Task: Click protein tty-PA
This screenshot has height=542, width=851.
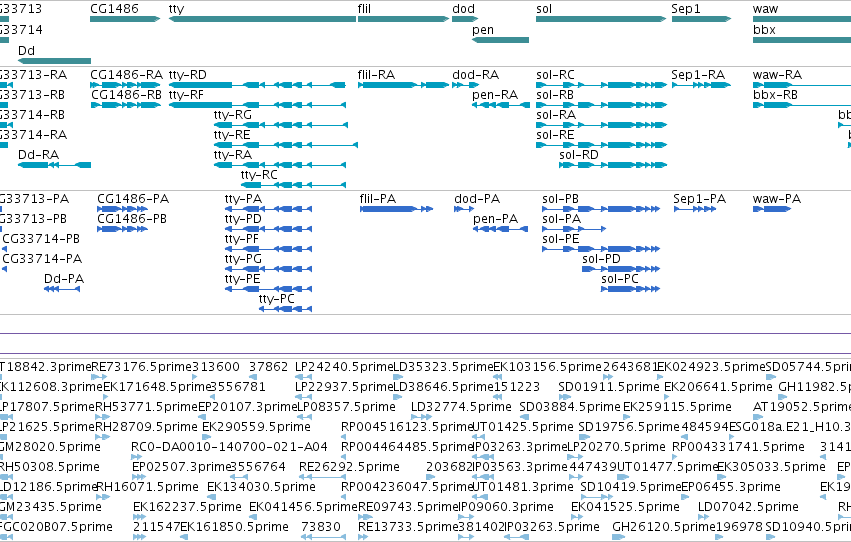Action: point(269,209)
